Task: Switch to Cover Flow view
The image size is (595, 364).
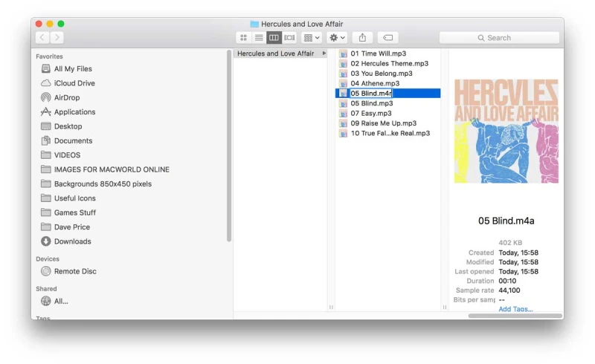Action: click(289, 37)
